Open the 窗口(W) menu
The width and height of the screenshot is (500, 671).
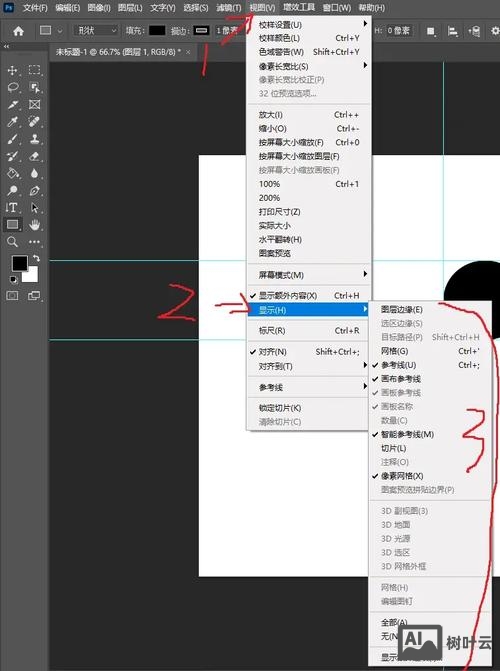pos(337,8)
